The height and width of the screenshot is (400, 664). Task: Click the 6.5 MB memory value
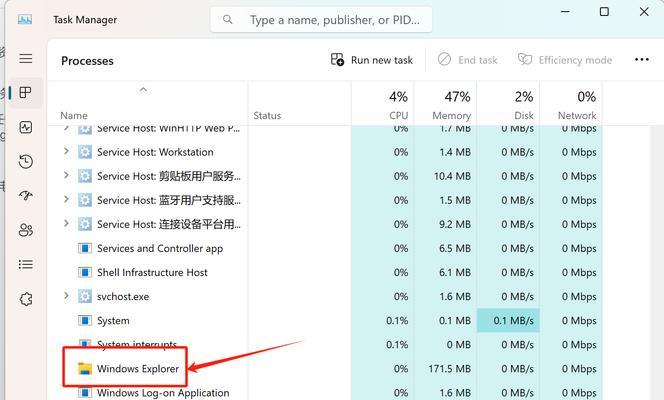[x=455, y=248]
